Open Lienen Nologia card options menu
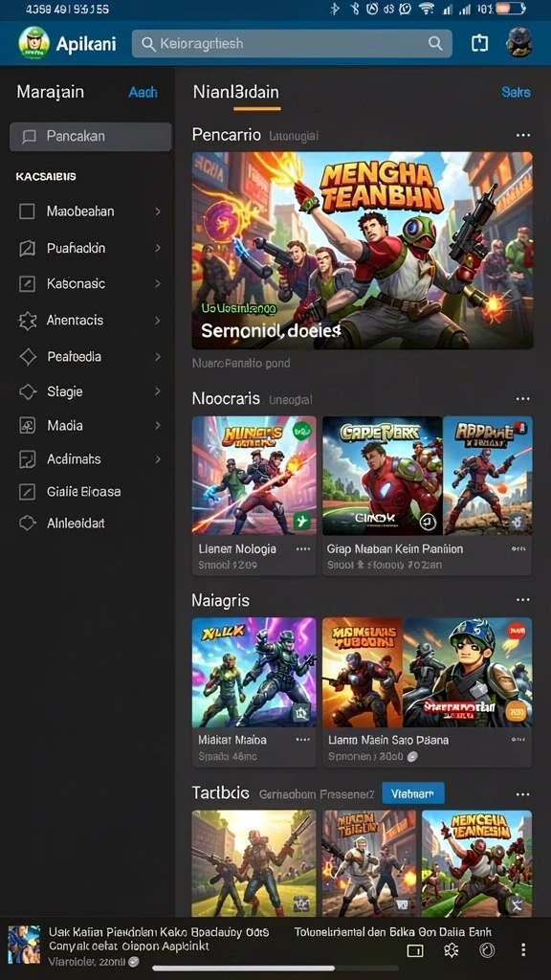 (x=303, y=548)
